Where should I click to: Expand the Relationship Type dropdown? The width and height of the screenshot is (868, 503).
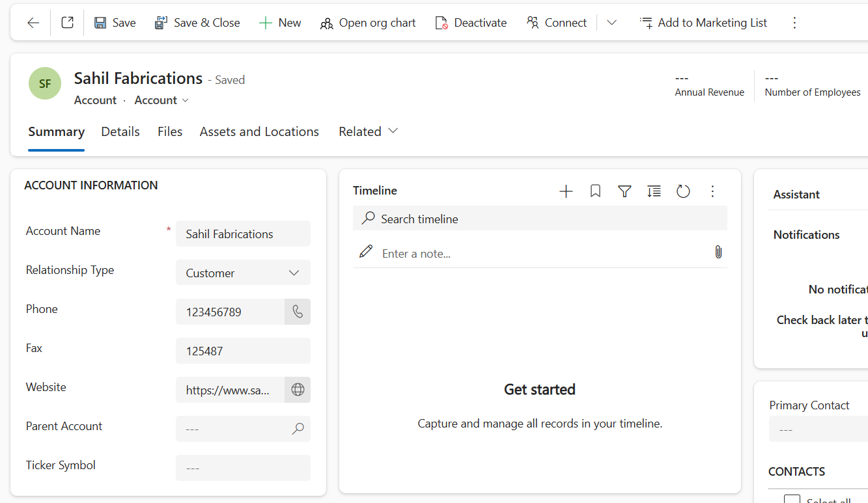pyautogui.click(x=294, y=273)
